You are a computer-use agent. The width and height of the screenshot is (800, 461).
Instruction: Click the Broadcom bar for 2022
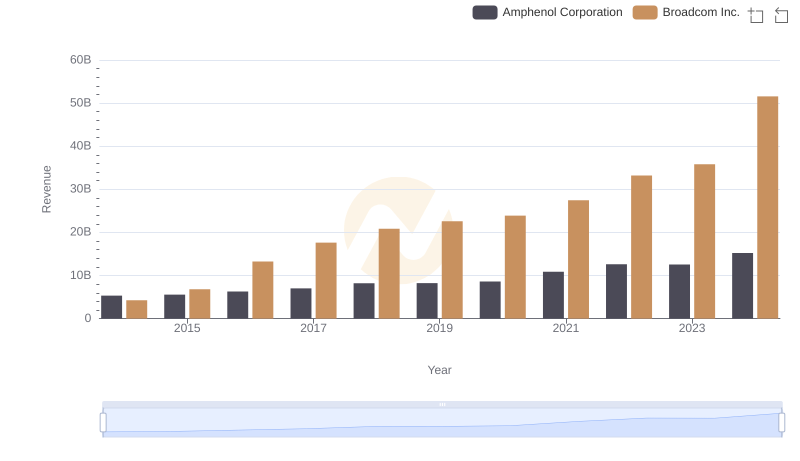641,247
